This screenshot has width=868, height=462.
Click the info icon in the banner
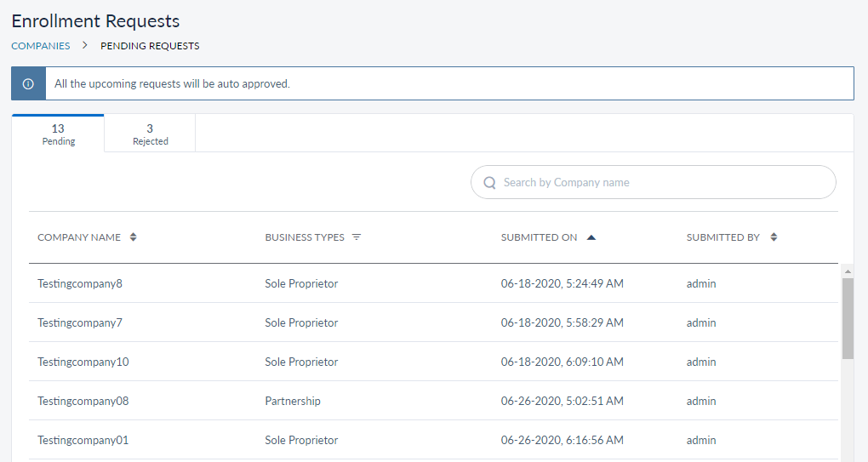pyautogui.click(x=28, y=84)
